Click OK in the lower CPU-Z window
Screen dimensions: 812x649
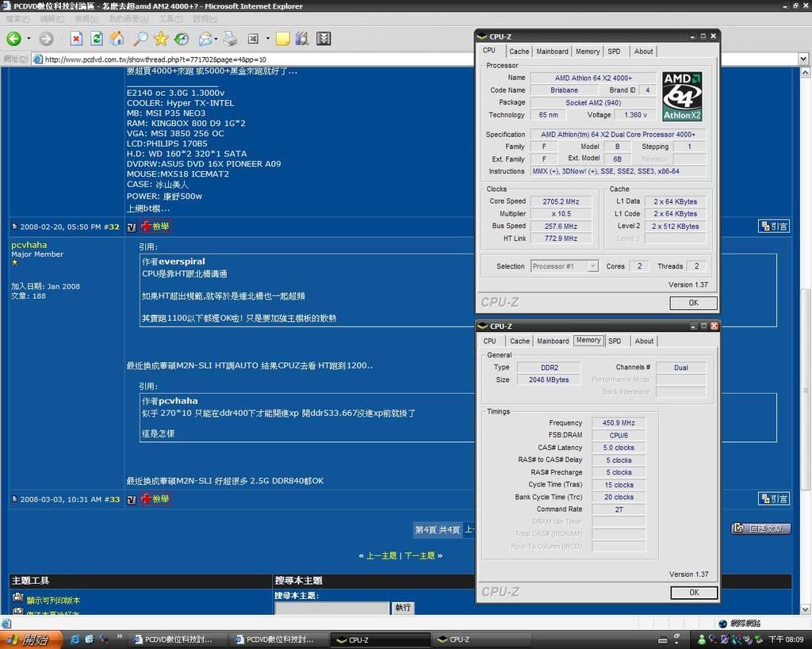click(694, 593)
